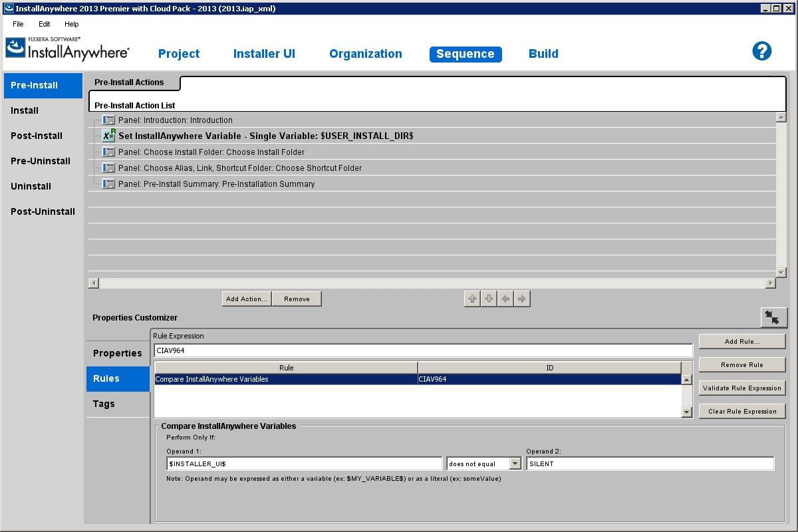The image size is (798, 532).
Task: Switch to the Build tab
Action: click(543, 54)
